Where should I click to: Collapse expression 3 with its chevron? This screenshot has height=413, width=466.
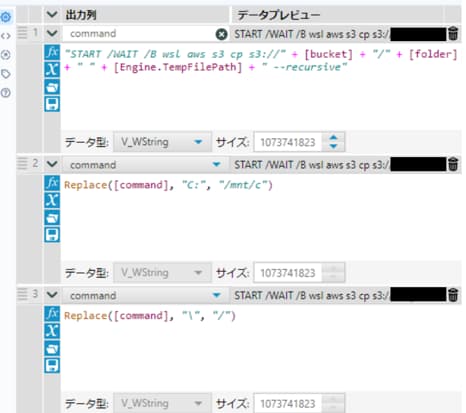click(x=52, y=295)
